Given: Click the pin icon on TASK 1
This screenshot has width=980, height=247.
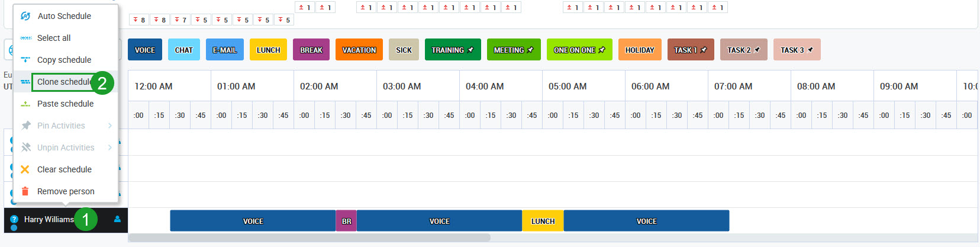Looking at the screenshot, I should 704,50.
